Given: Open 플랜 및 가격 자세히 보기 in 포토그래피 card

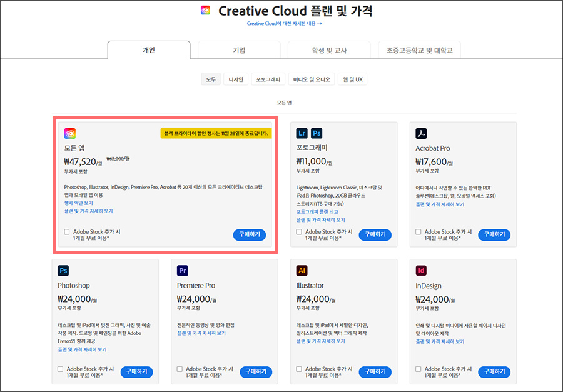Looking at the screenshot, I should [x=320, y=219].
